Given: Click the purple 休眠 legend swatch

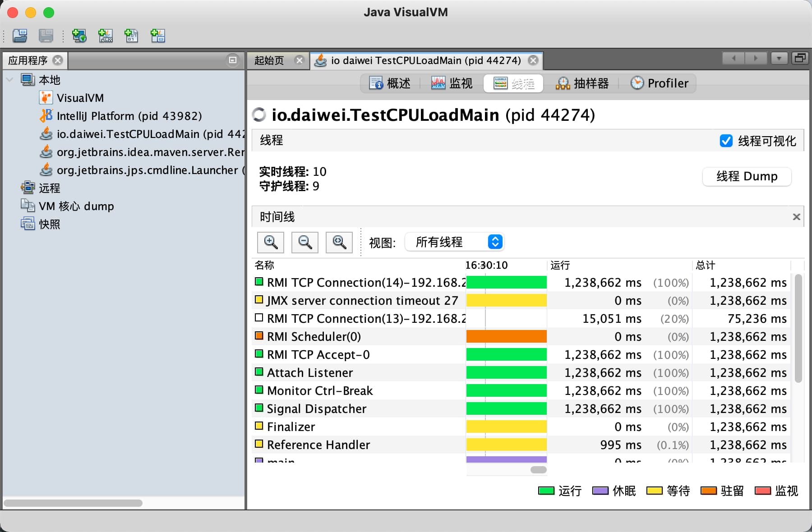Looking at the screenshot, I should (600, 491).
